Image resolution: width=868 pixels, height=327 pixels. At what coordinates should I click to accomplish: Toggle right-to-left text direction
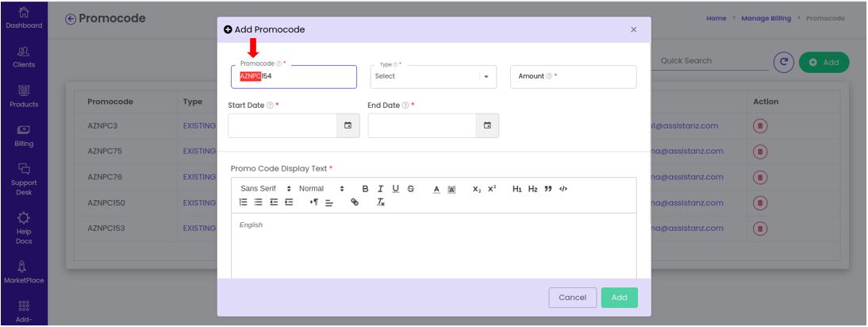tap(314, 202)
